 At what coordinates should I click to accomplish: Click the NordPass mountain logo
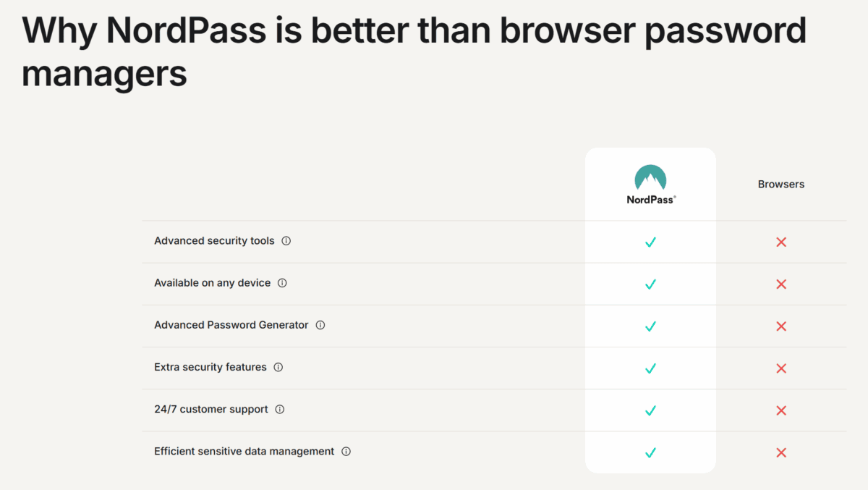point(650,178)
